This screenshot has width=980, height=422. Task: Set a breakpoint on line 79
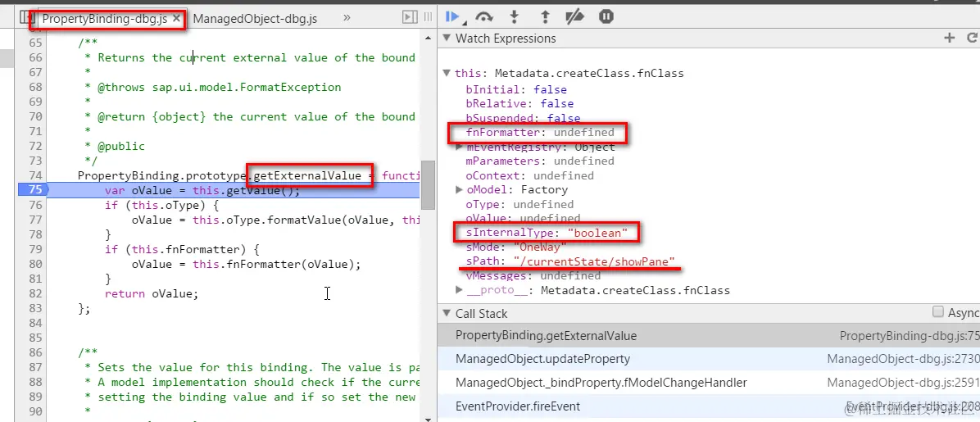[x=35, y=249]
